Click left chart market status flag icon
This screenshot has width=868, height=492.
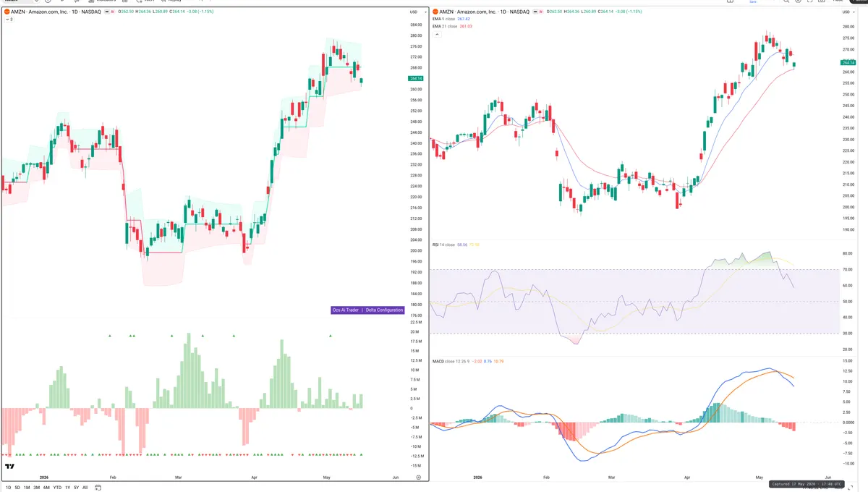click(x=106, y=12)
